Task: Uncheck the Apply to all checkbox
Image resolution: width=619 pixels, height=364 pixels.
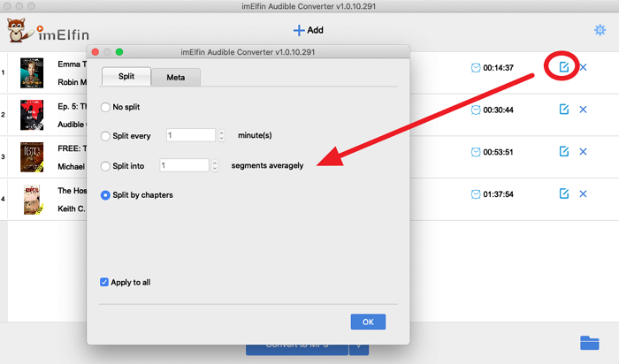Action: click(104, 283)
